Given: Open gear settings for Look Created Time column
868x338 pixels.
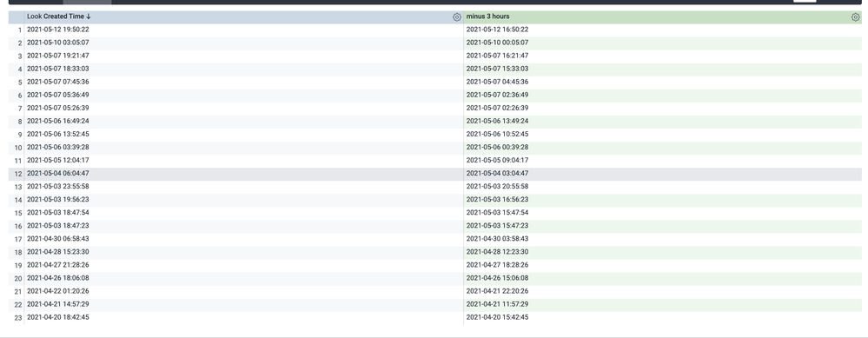Looking at the screenshot, I should coord(457,17).
